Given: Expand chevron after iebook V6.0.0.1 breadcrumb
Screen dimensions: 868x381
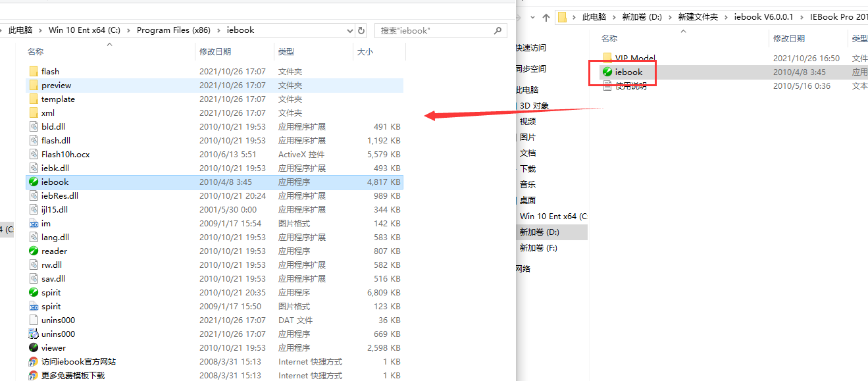Looking at the screenshot, I should coord(802,17).
